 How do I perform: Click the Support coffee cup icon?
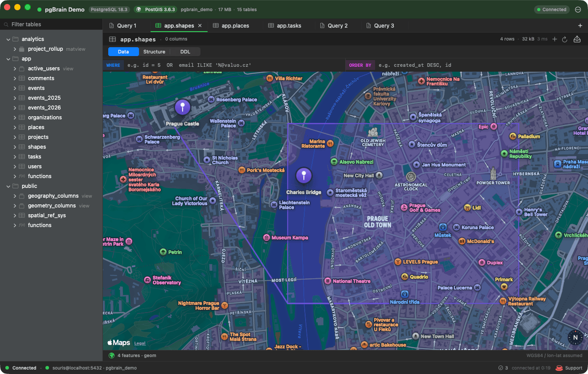[x=559, y=368]
